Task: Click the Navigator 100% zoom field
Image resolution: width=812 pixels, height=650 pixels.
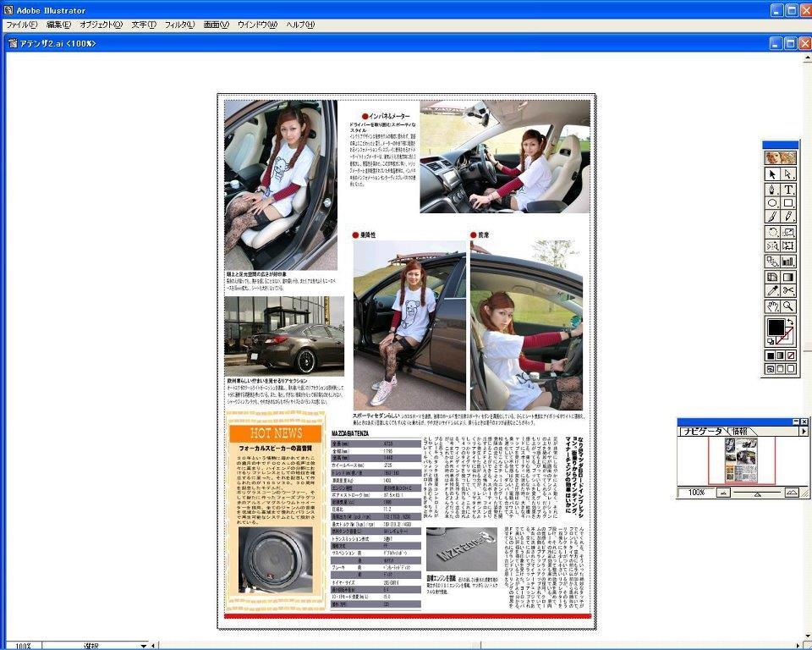Action: (696, 493)
